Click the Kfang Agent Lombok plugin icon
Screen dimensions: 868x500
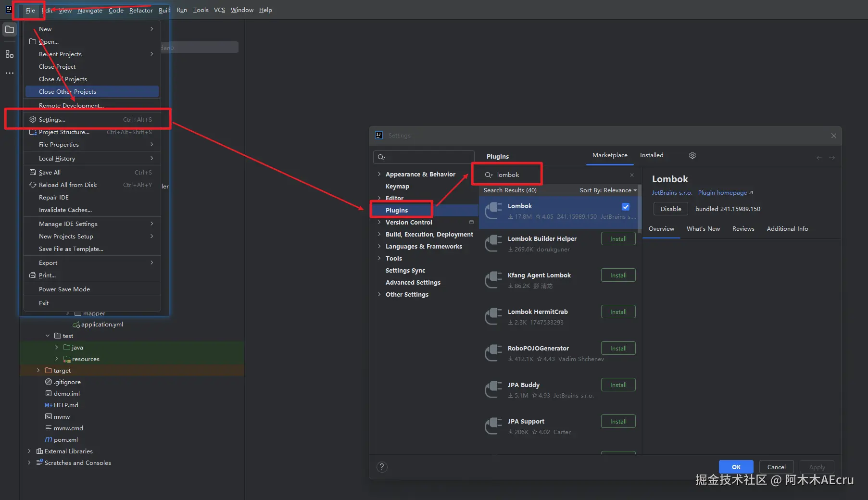pyautogui.click(x=493, y=280)
